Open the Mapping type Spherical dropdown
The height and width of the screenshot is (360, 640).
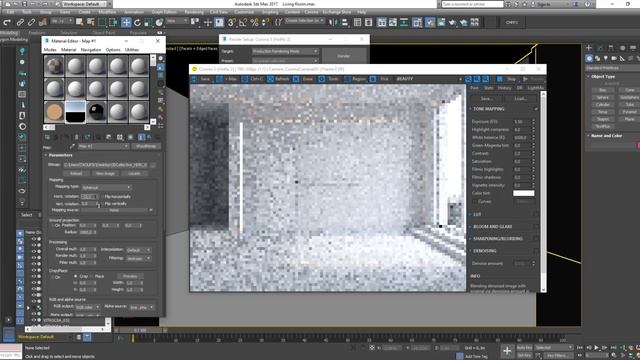[106, 187]
